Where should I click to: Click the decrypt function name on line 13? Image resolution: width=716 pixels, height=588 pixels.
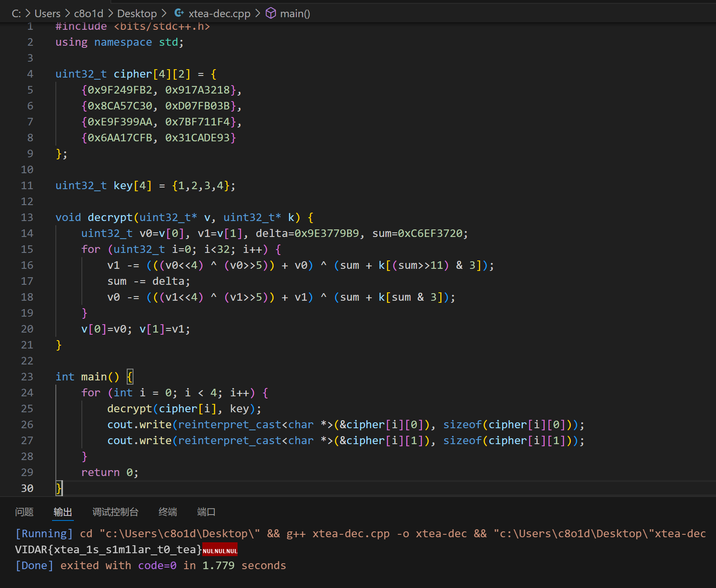coord(110,217)
